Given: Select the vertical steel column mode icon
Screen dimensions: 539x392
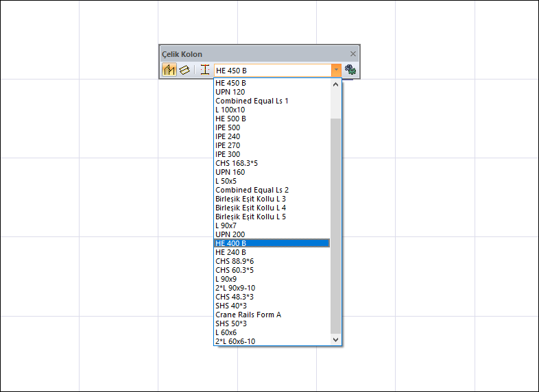Looking at the screenshot, I should pos(169,70).
